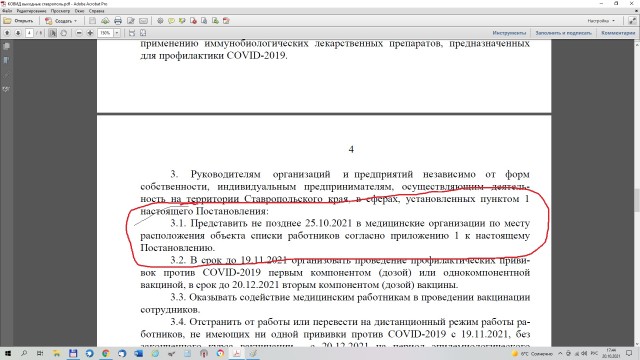Open signatures panel pen icon in sidebar
640x360 pixels.
pos(6,89)
